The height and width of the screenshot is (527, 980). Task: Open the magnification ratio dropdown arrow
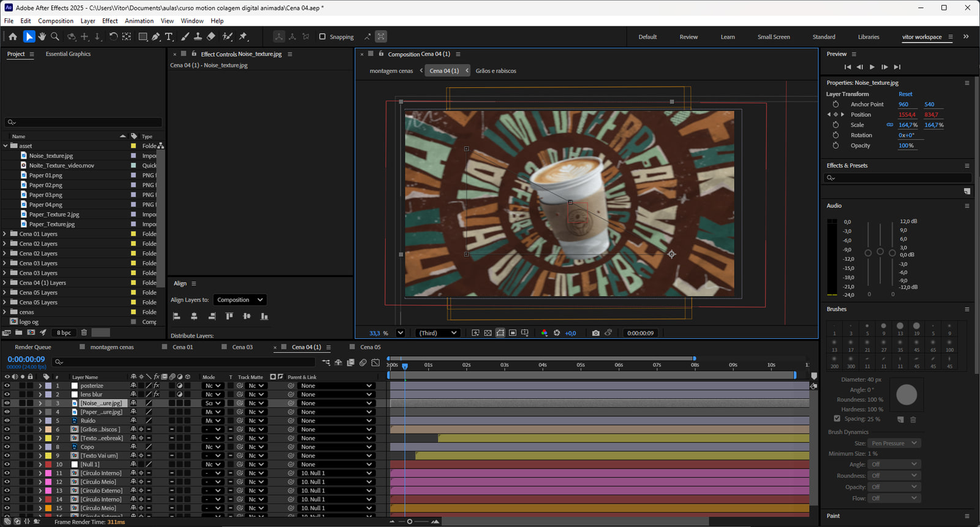click(x=400, y=333)
